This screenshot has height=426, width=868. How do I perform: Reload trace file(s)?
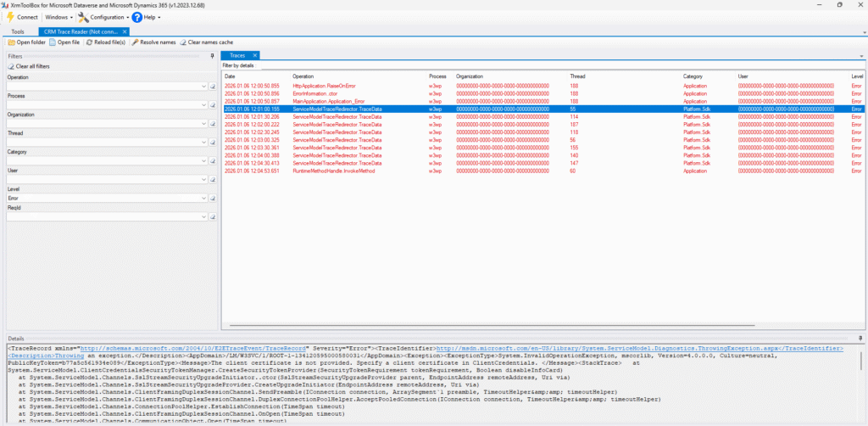[106, 42]
